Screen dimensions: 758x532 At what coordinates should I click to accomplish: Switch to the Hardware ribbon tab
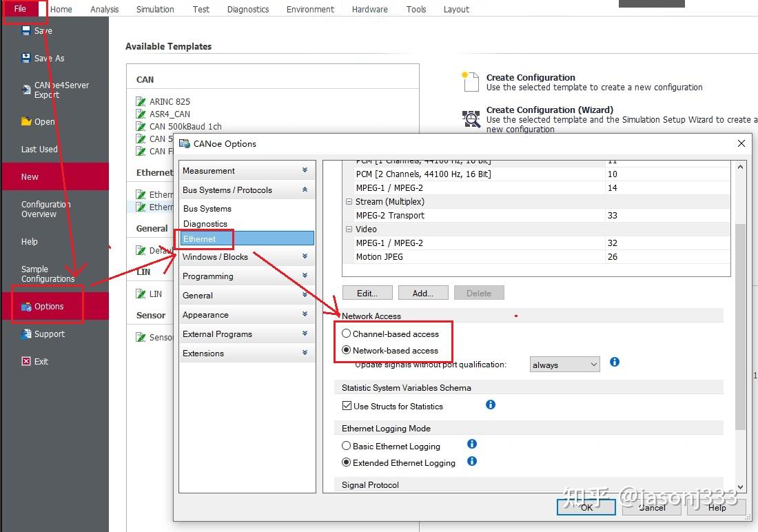370,9
